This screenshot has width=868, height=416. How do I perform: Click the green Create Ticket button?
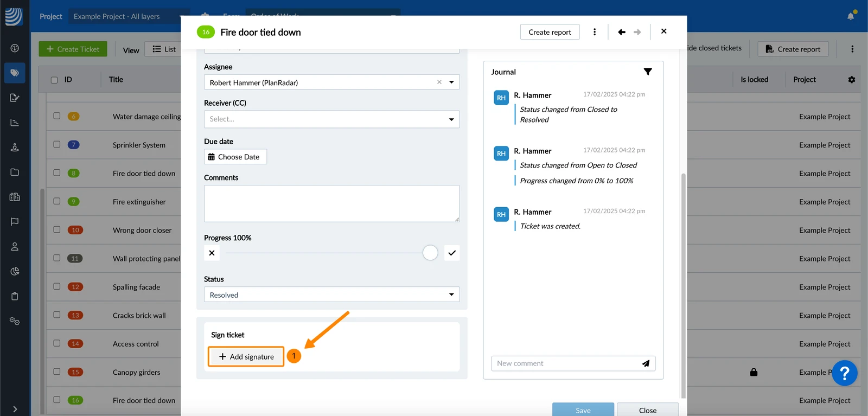point(73,49)
